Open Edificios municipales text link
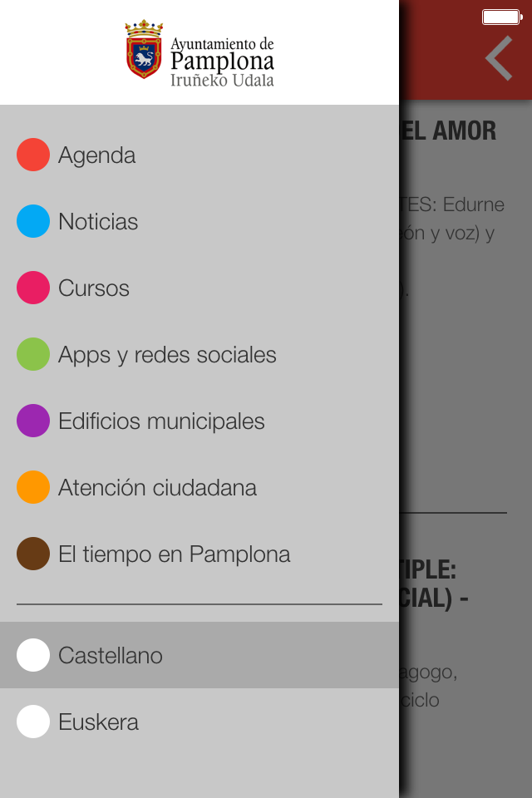 coord(161,421)
